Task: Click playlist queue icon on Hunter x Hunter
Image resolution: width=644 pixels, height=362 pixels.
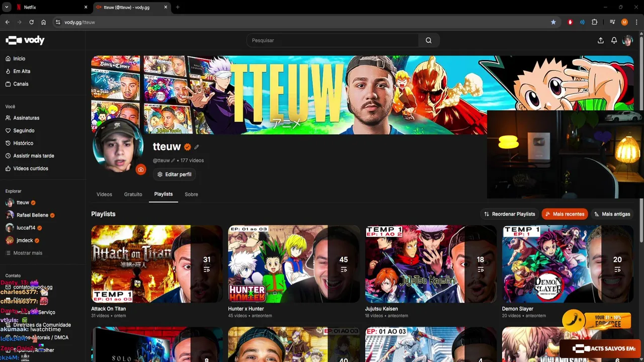Action: 344,270
